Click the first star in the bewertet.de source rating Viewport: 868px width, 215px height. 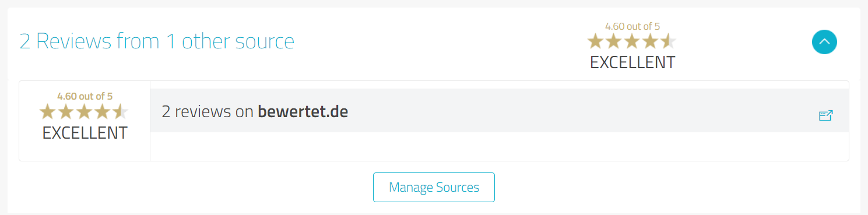coord(47,111)
